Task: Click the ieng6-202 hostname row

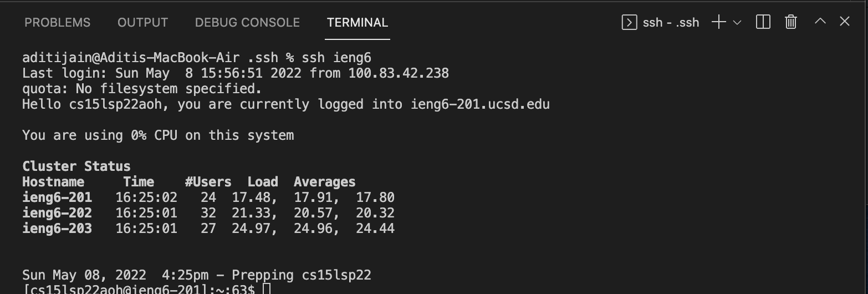Action: coord(57,213)
